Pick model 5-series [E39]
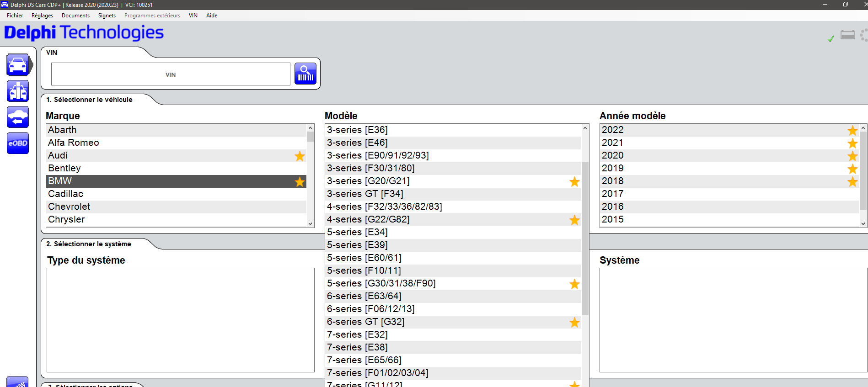Image resolution: width=868 pixels, height=387 pixels. point(453,245)
